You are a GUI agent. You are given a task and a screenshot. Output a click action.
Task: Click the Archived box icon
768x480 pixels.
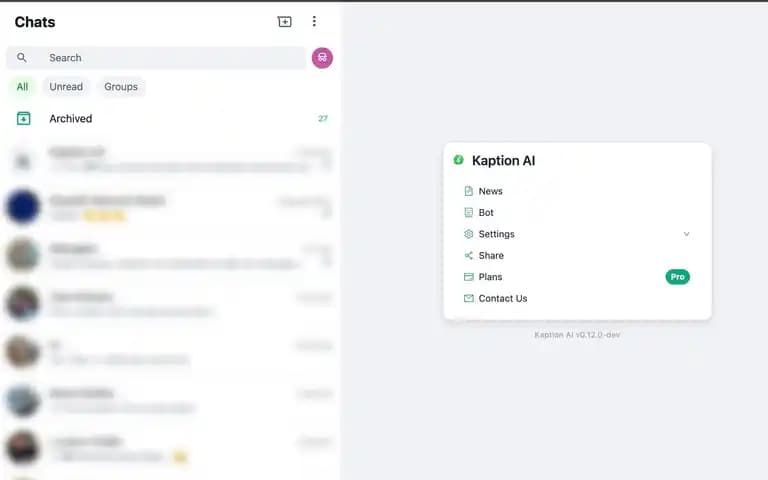point(24,119)
